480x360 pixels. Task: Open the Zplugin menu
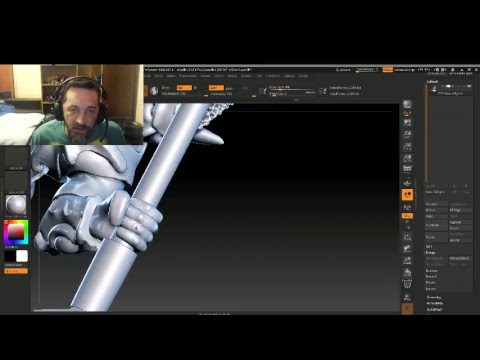[x=289, y=76]
